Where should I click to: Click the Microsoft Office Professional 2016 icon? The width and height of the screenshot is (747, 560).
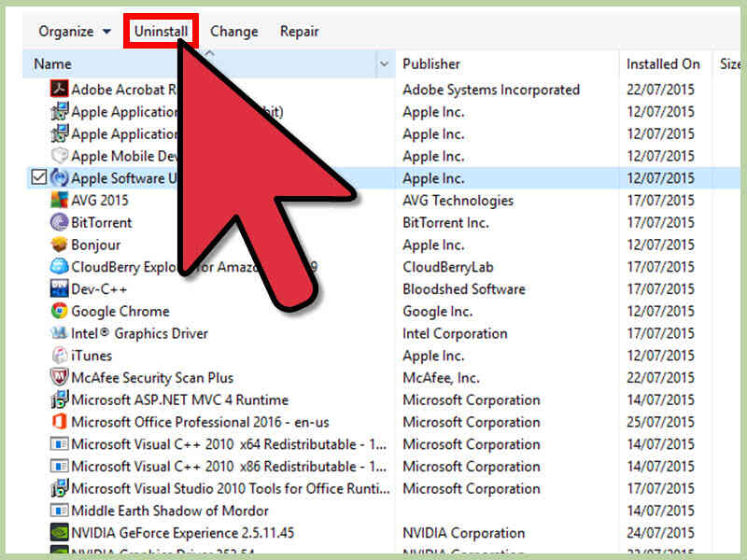[59, 422]
